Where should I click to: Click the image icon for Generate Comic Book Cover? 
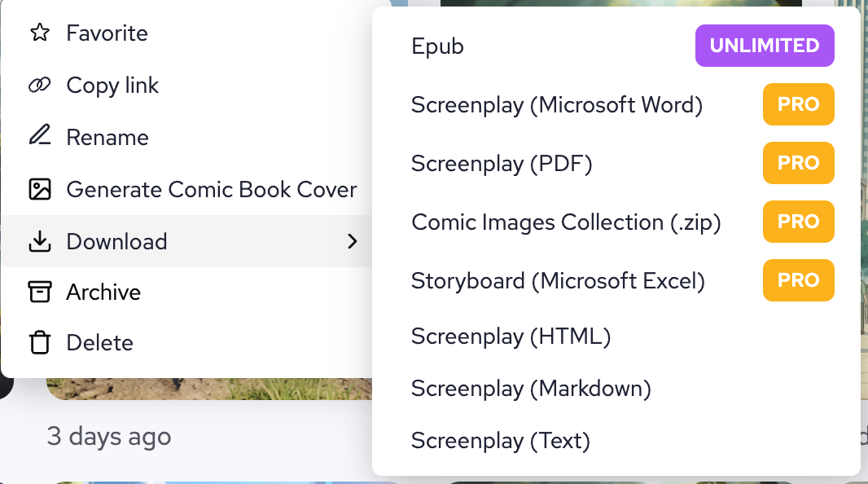(x=39, y=190)
